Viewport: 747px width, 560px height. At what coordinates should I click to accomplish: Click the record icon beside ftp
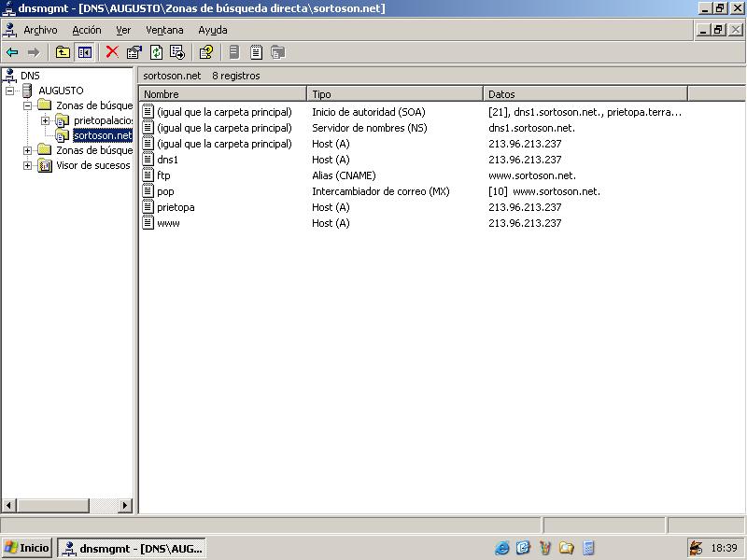pos(148,175)
